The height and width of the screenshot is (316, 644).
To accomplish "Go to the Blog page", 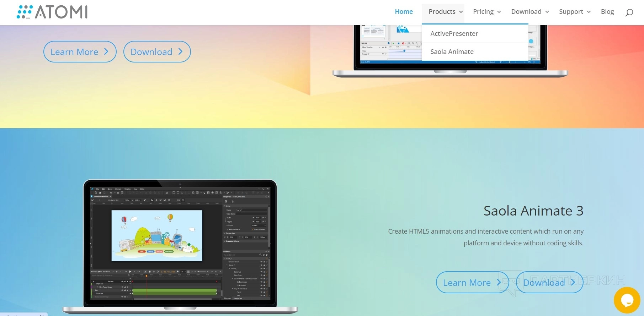I will (x=607, y=12).
